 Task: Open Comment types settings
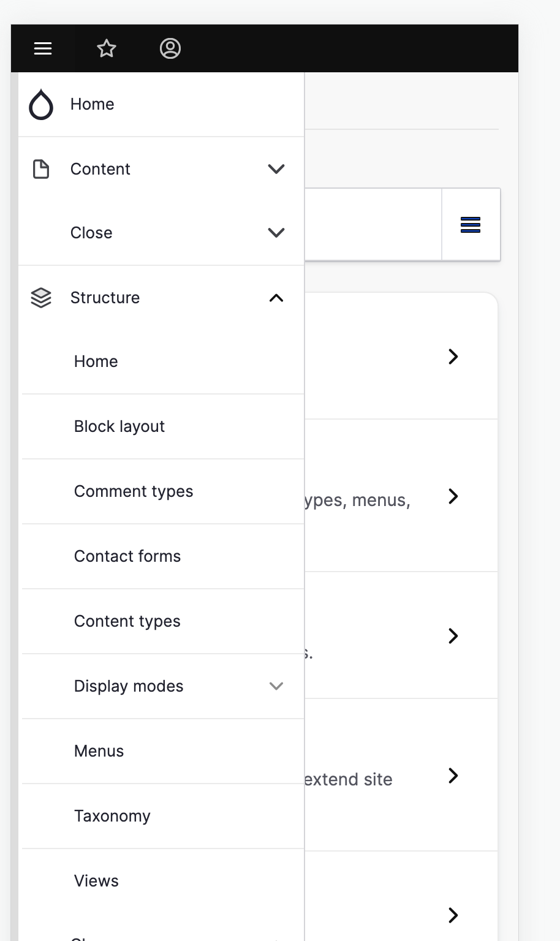point(133,491)
